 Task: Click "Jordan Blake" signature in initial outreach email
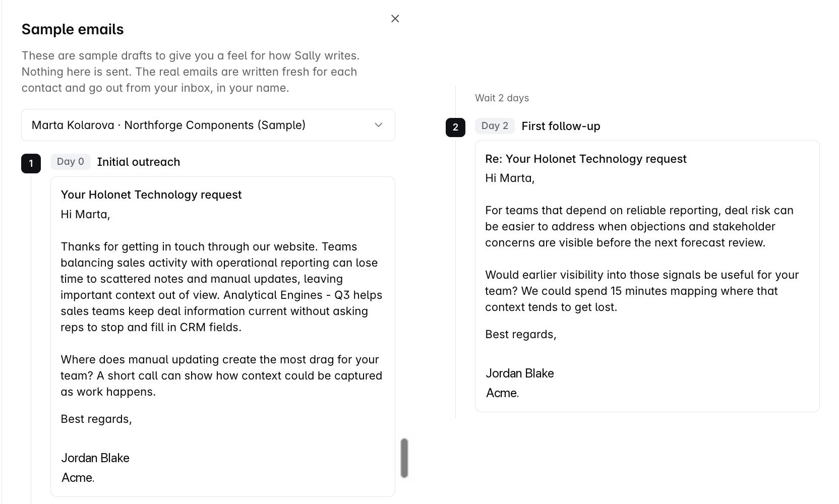(95, 458)
